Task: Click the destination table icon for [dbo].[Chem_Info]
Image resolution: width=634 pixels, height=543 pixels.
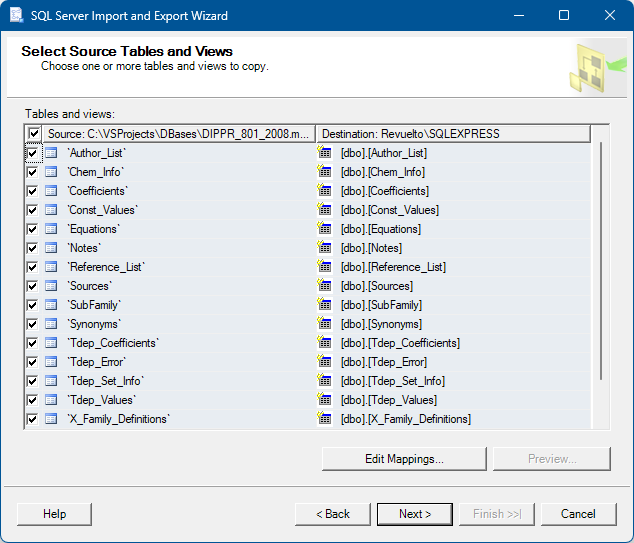Action: pos(324,171)
